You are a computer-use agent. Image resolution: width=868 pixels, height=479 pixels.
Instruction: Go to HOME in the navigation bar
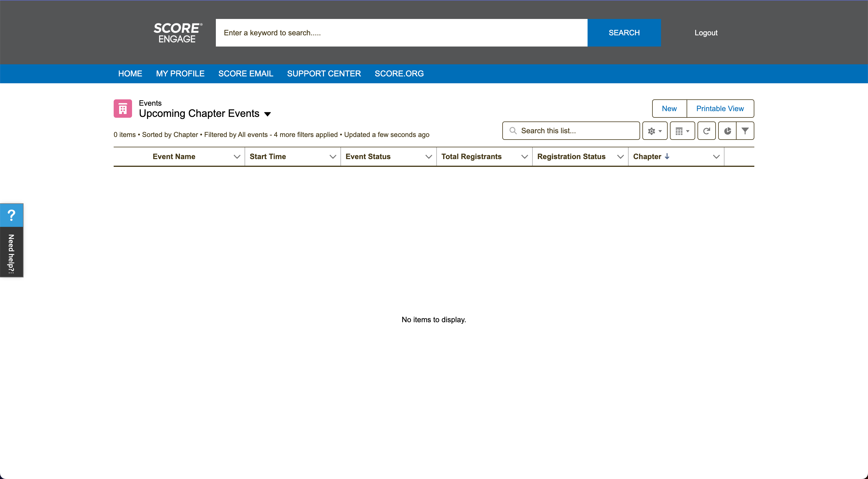[130, 74]
